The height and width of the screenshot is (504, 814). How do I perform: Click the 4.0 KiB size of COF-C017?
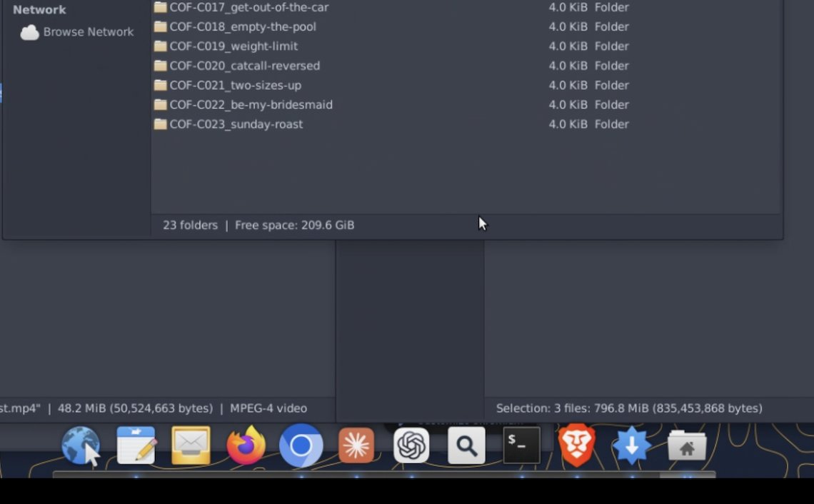pyautogui.click(x=568, y=7)
